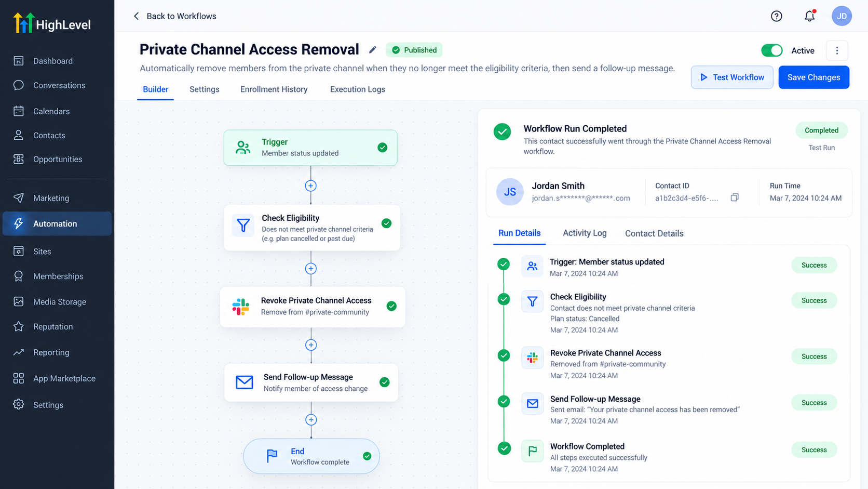Add step below Revoke Private Channel Access

[310, 345]
